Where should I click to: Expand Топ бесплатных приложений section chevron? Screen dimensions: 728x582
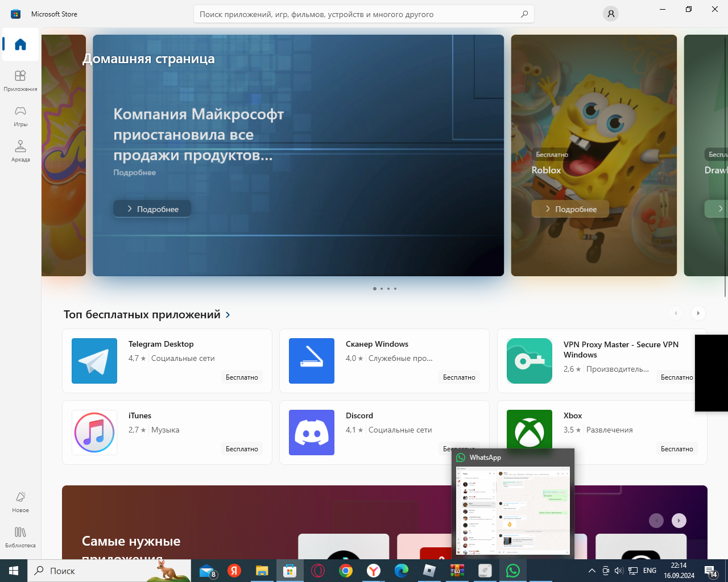coord(228,315)
